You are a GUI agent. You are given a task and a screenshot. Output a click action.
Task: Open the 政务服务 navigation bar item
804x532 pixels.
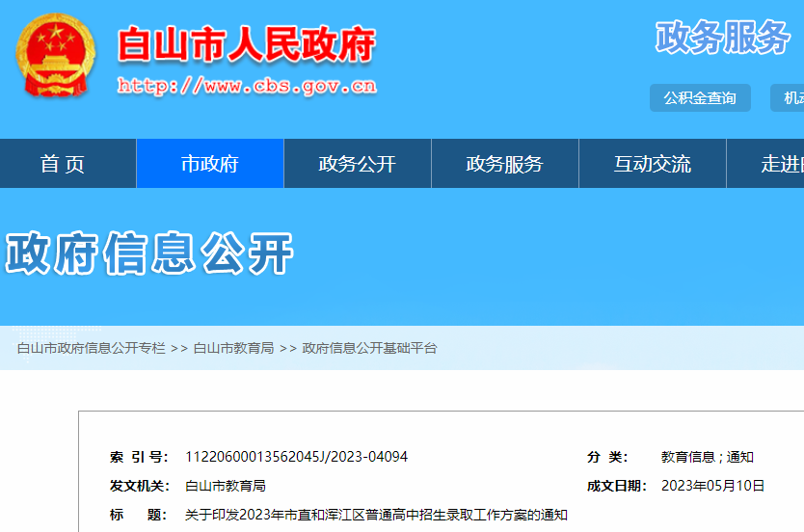(505, 164)
